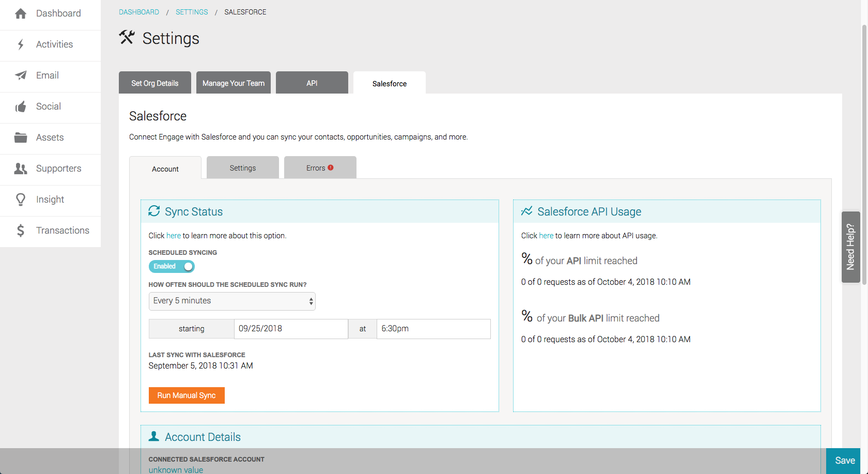Click the last sync date September 5, 2018
Image resolution: width=868 pixels, height=474 pixels.
coord(200,366)
